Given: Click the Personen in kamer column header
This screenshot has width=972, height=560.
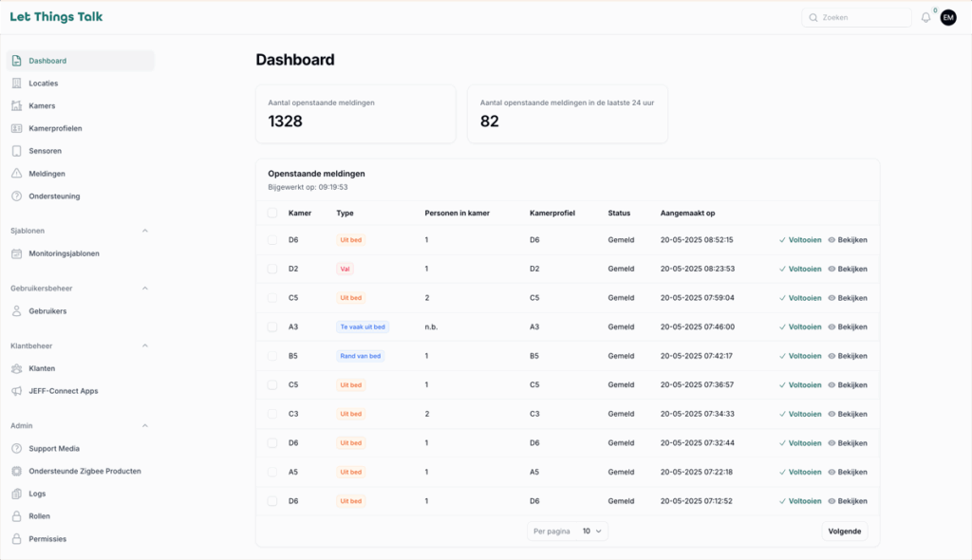Looking at the screenshot, I should pyautogui.click(x=457, y=214).
